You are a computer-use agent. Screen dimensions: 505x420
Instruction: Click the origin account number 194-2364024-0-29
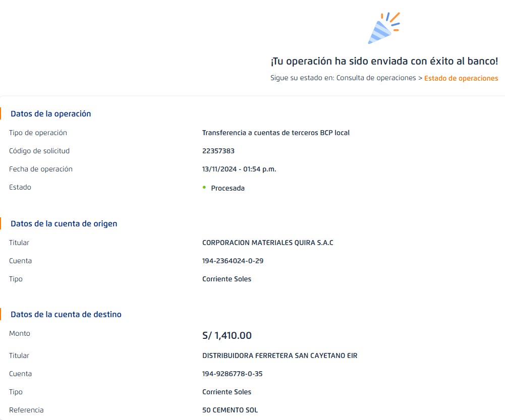point(233,261)
